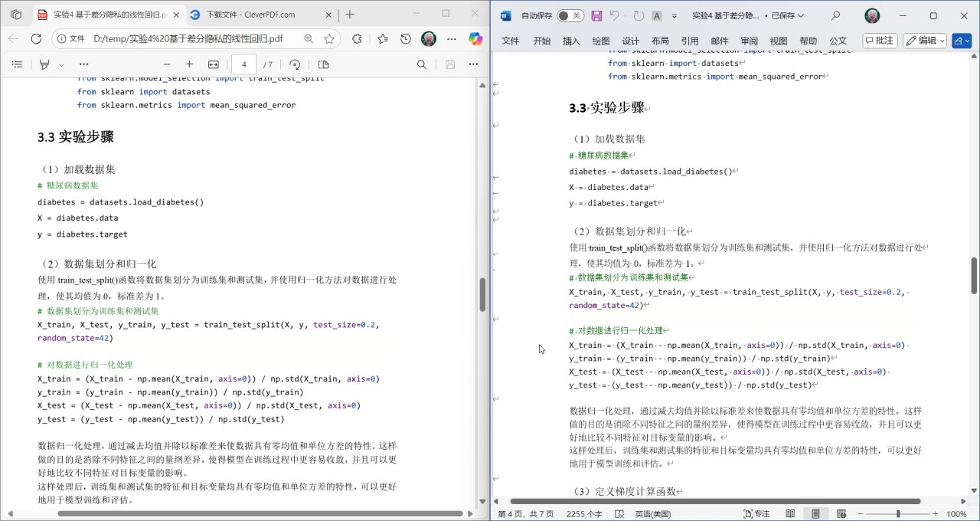Click the 2255 个字 word count
This screenshot has height=521, width=980.
click(x=584, y=514)
